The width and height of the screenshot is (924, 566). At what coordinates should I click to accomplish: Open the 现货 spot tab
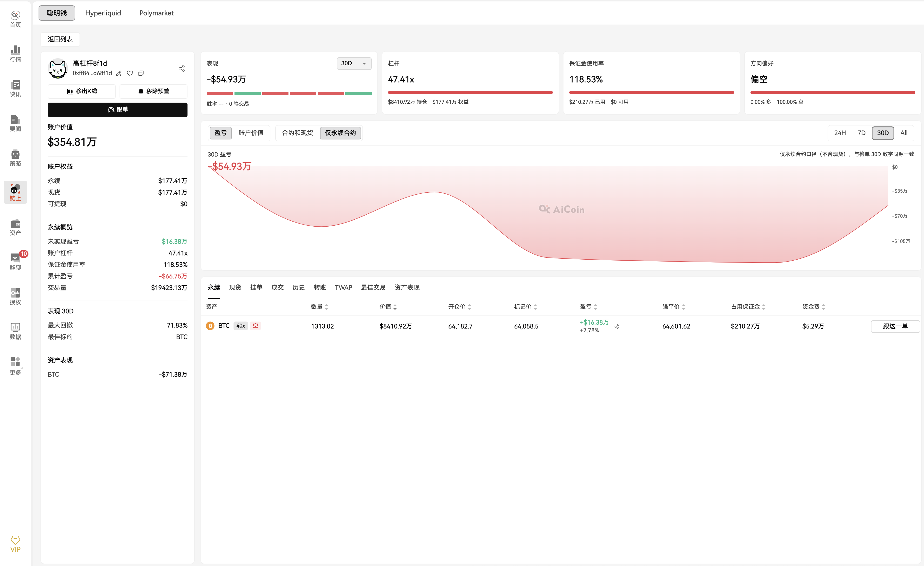(235, 288)
